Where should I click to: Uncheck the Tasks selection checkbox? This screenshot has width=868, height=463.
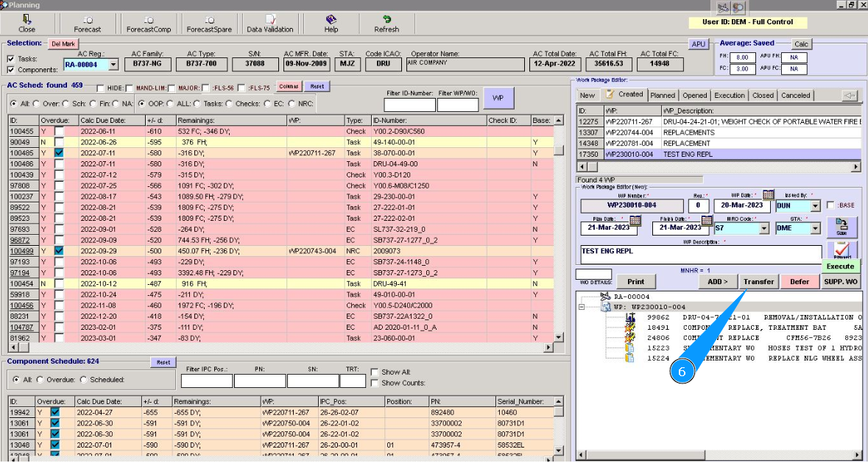coord(10,59)
